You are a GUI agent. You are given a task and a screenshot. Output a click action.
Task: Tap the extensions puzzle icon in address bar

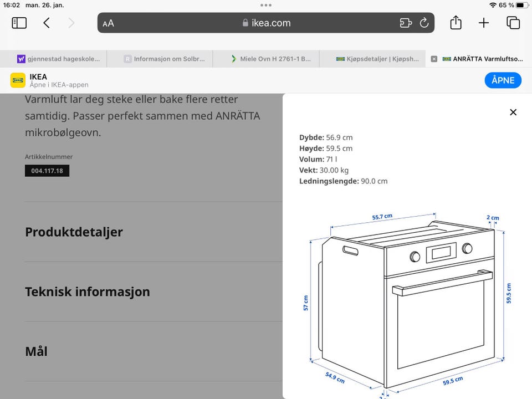coord(406,23)
